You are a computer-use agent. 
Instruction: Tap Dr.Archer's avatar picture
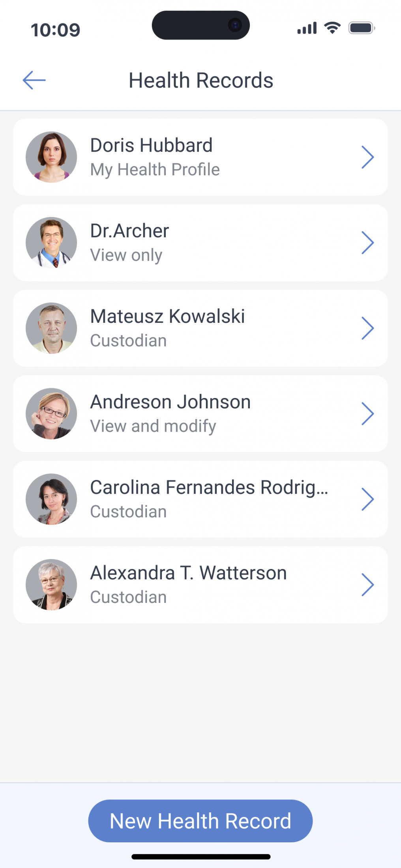click(51, 243)
